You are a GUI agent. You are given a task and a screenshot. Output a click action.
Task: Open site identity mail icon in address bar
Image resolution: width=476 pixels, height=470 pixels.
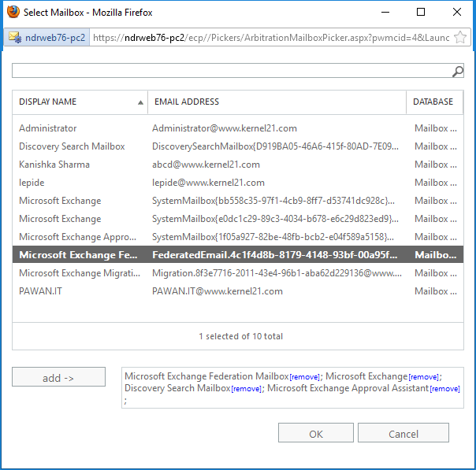(15, 38)
